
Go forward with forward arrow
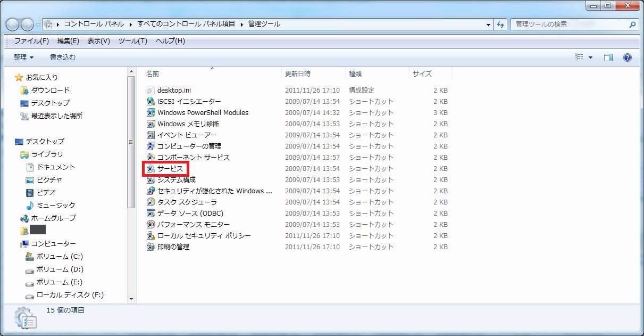pyautogui.click(x=27, y=24)
